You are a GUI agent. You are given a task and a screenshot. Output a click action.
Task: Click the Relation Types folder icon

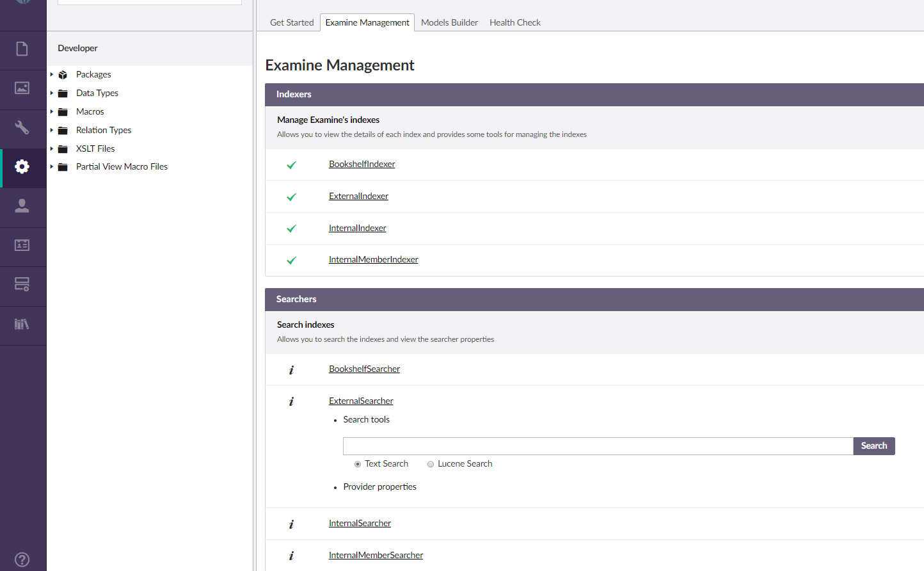(63, 131)
